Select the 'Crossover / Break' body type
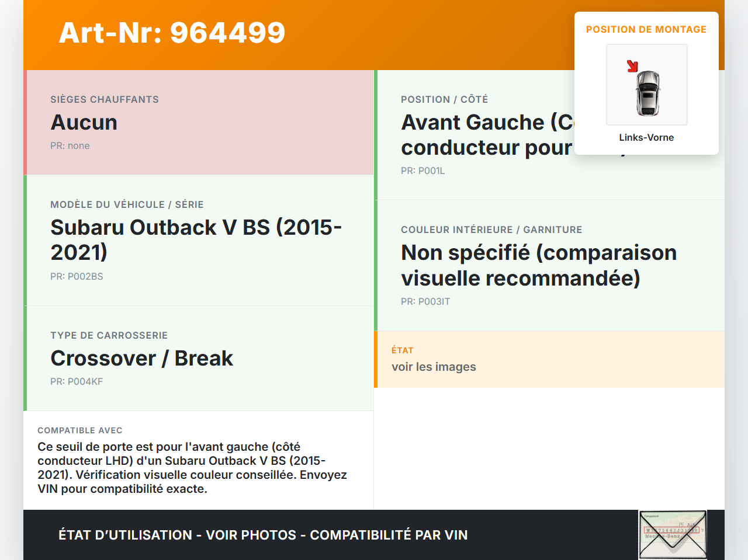Image resolution: width=748 pixels, height=560 pixels. [x=142, y=359]
